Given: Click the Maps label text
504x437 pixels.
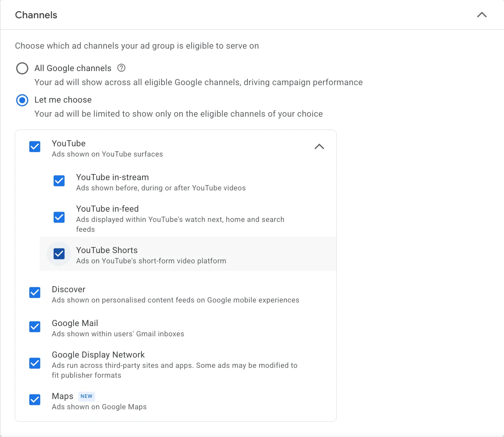Looking at the screenshot, I should 63,396.
